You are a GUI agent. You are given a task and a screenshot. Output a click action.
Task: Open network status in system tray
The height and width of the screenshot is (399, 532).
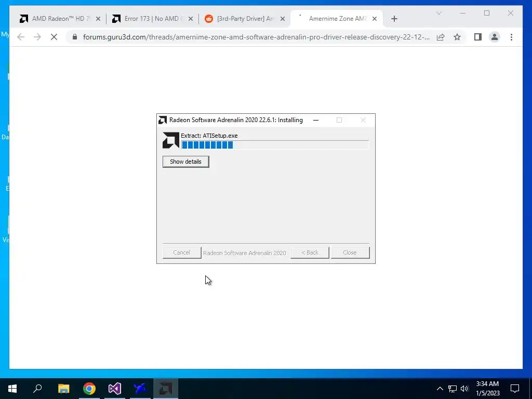coord(453,389)
